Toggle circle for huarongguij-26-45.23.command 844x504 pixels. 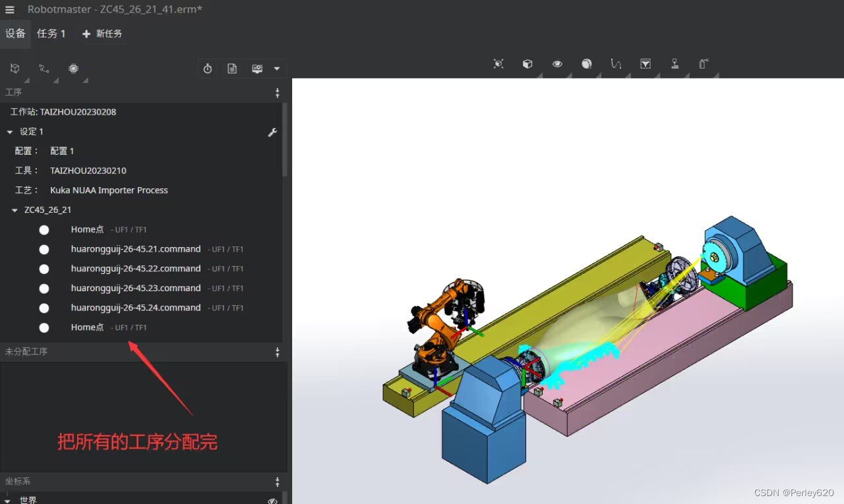(44, 289)
